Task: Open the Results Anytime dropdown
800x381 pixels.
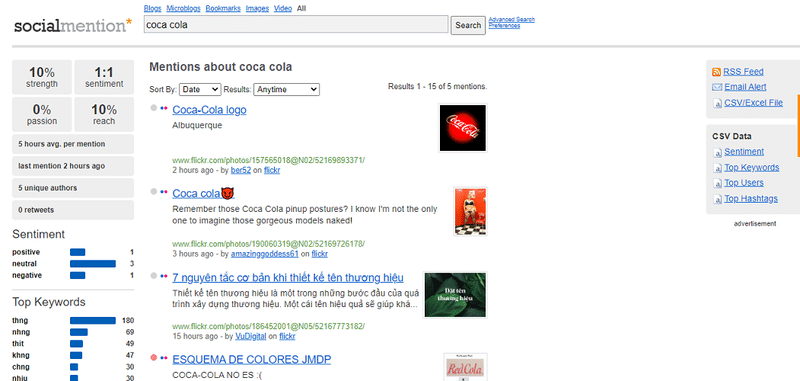Action: coord(286,89)
